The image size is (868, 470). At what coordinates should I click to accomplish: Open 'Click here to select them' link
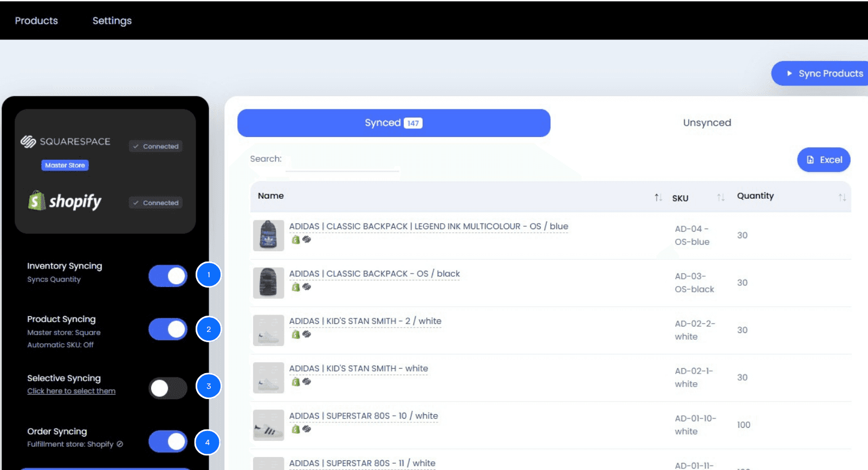click(72, 391)
